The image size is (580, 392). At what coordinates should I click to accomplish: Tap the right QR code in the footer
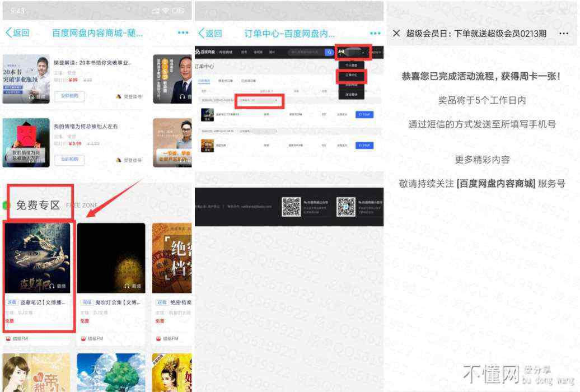(x=345, y=207)
